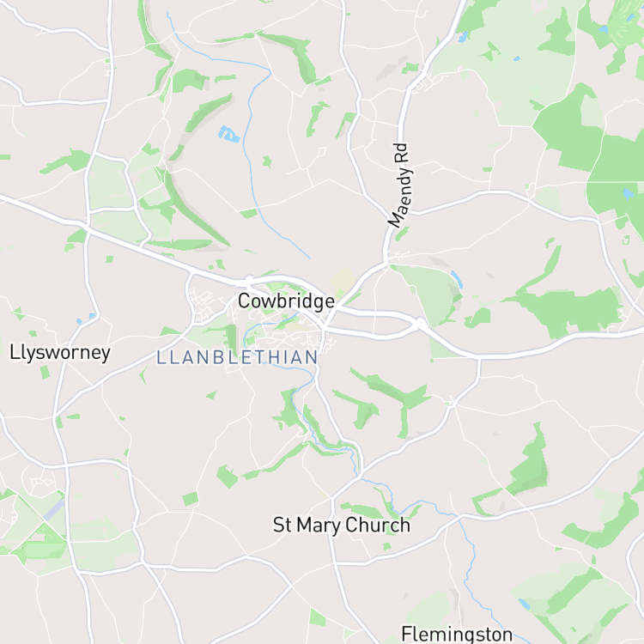Click the LLANBLETHIAN area label
The width and height of the screenshot is (644, 644).
click(237, 357)
